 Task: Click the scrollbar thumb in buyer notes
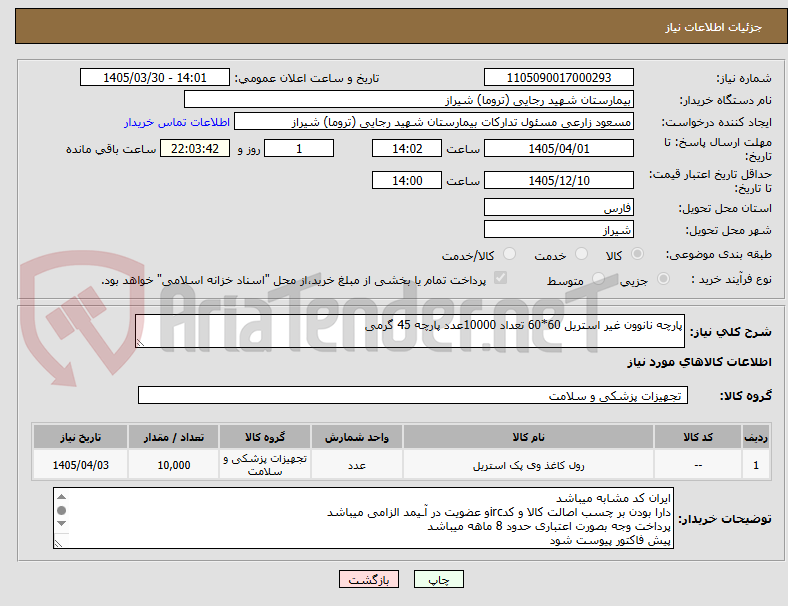[61, 511]
